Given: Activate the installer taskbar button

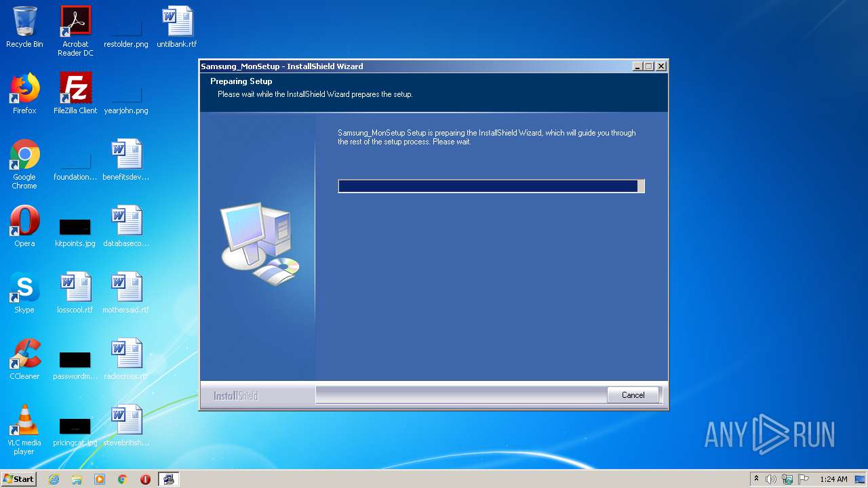Looking at the screenshot, I should (x=168, y=479).
